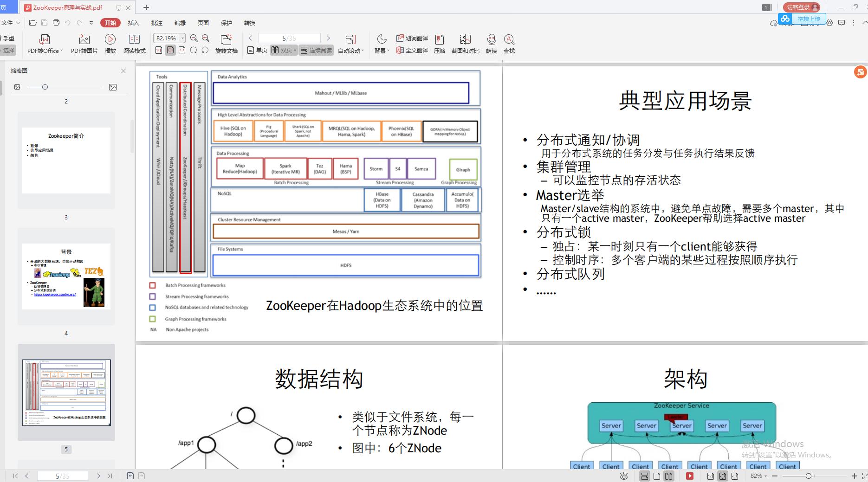Screen dimensions: 868x482
Task: Click the 截图和对比 screenshot icon
Action: (x=465, y=39)
